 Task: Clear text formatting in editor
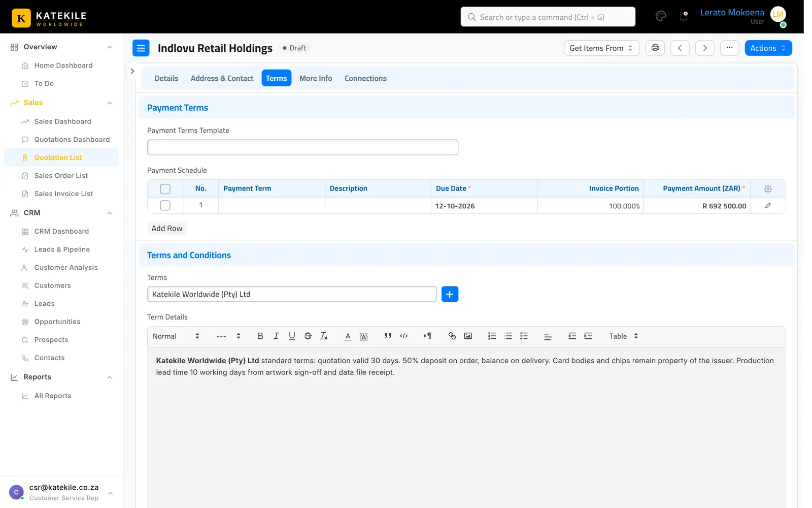(324, 336)
